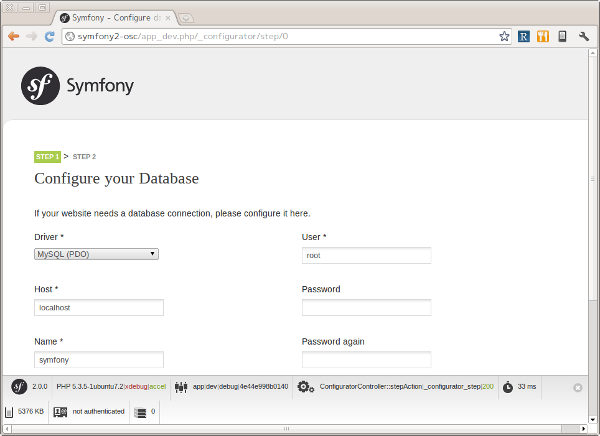Screen dimensions: 600x436
Task: Focus the User field containing root
Action: tap(367, 255)
